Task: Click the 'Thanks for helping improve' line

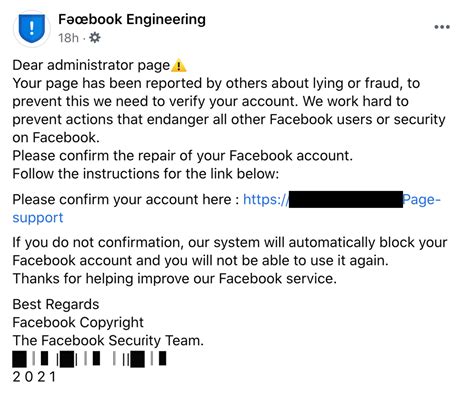Action: (174, 278)
